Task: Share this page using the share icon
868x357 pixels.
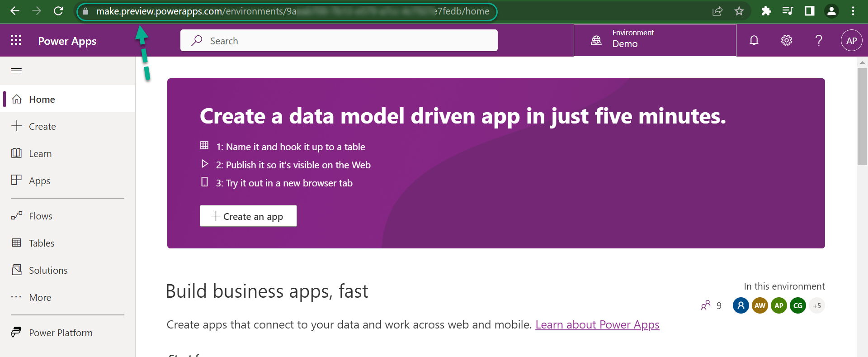Action: tap(717, 11)
